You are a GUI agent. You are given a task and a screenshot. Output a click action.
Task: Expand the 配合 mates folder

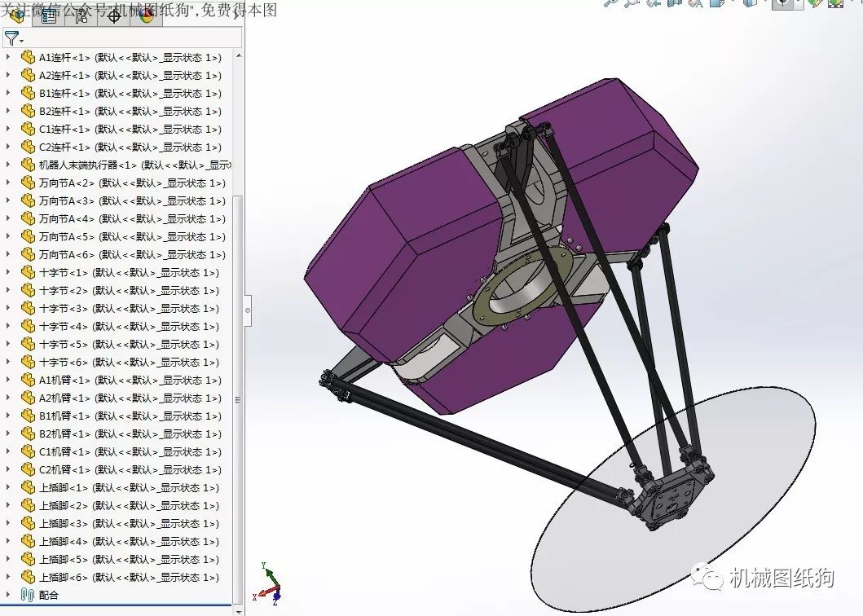[7, 595]
